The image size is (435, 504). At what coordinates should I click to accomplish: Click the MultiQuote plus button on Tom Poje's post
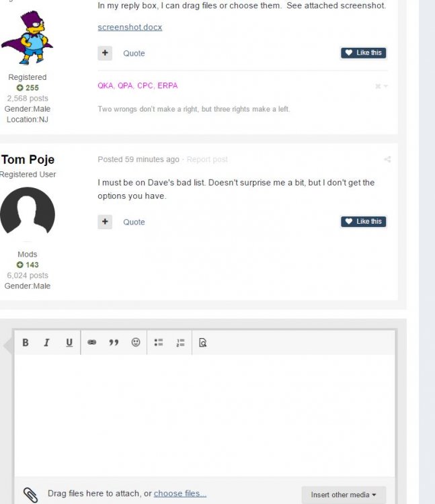[x=105, y=222]
